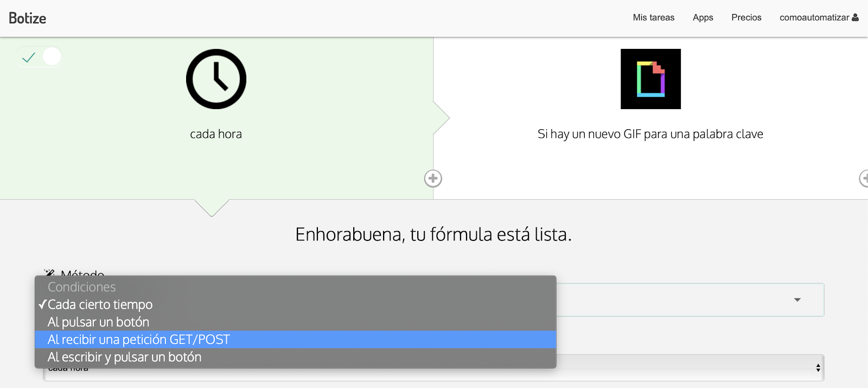Click the checkmark inside the toggle

[29, 57]
